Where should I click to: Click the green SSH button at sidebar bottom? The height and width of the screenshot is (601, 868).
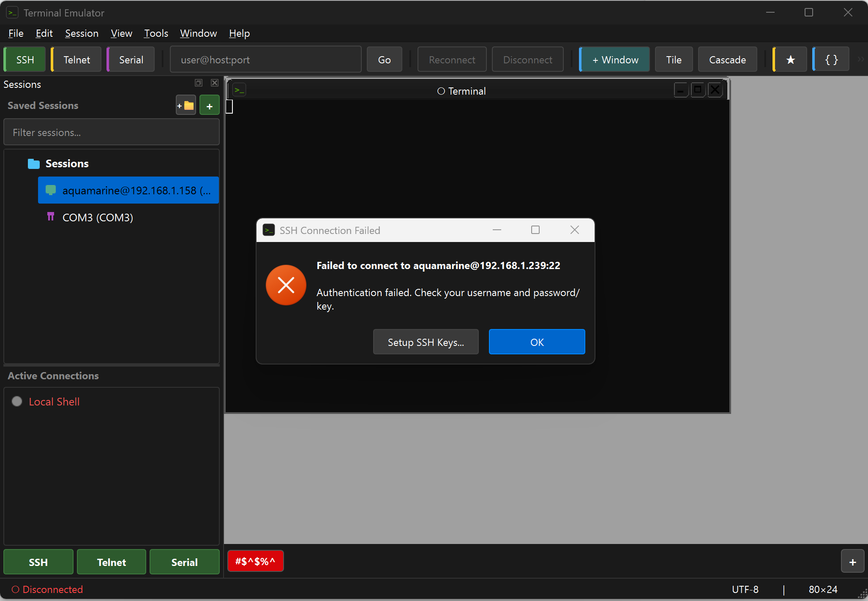(38, 562)
